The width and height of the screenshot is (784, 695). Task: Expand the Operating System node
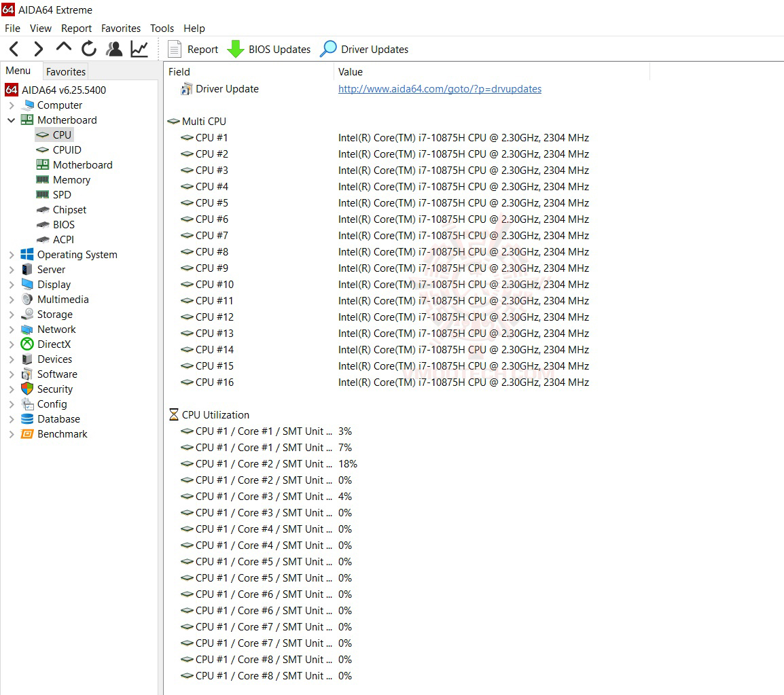pos(12,255)
